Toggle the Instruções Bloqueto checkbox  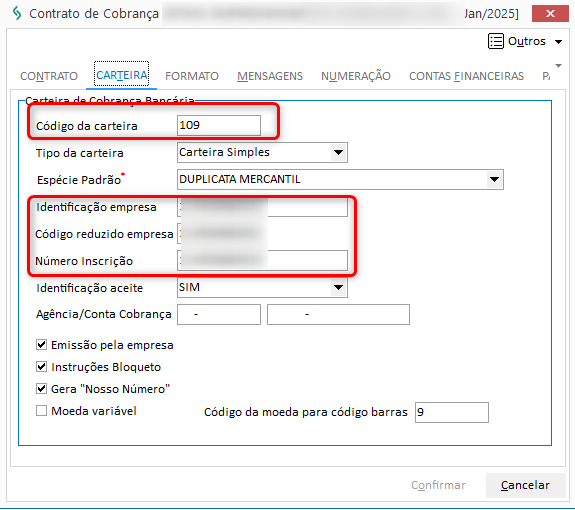[x=41, y=367]
